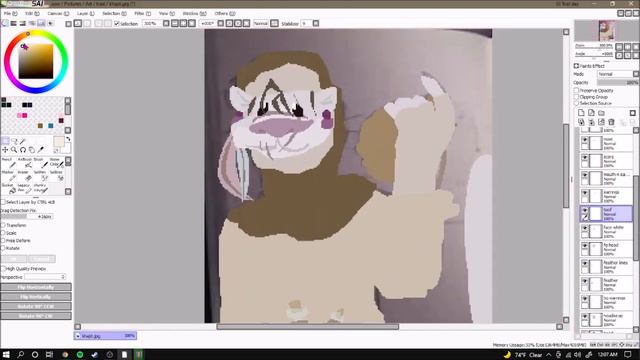This screenshot has width=640, height=360.
Task: Click the canvas horizontal scrollbar
Action: click(307, 327)
